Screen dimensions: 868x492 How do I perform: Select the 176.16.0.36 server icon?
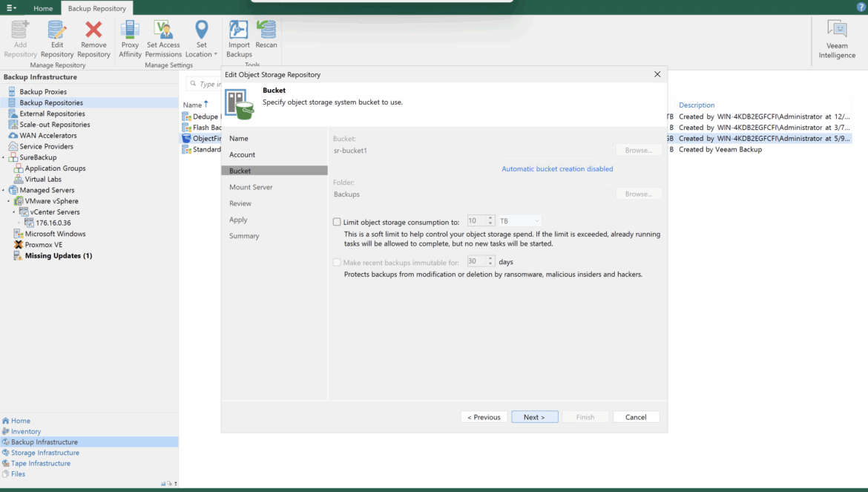point(30,223)
